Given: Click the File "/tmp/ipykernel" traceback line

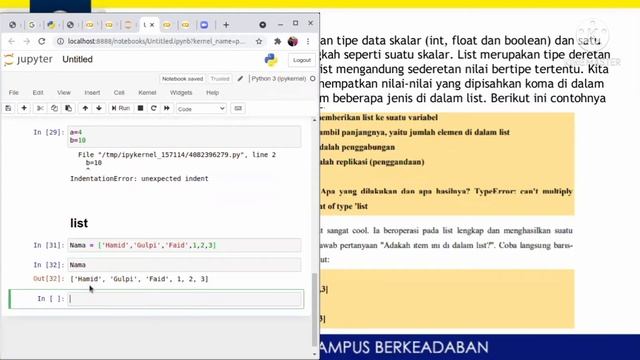Looking at the screenshot, I should pos(177,155).
